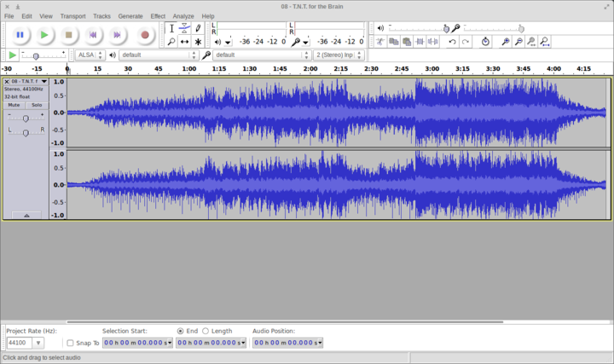Select the End radio button

[180, 331]
